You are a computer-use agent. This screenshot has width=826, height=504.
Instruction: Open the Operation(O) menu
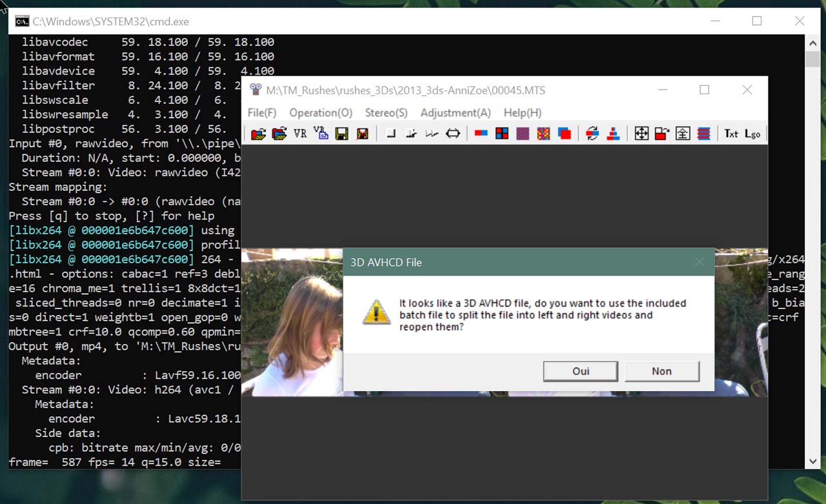(x=321, y=112)
